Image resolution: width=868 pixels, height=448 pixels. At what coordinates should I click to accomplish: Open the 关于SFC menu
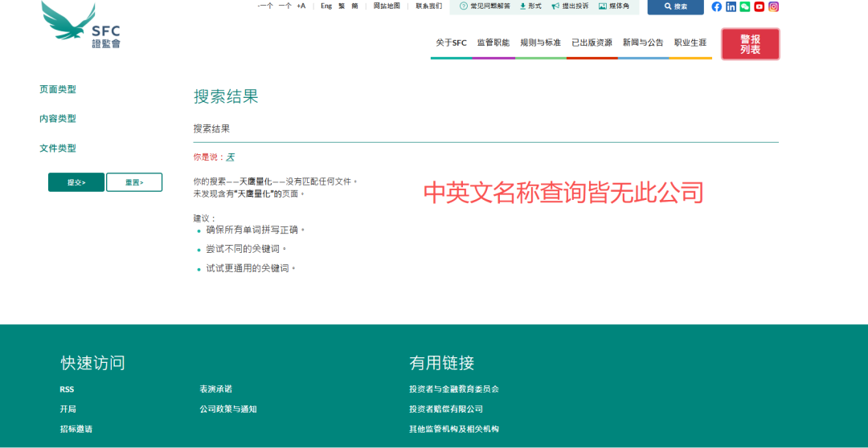pos(451,43)
